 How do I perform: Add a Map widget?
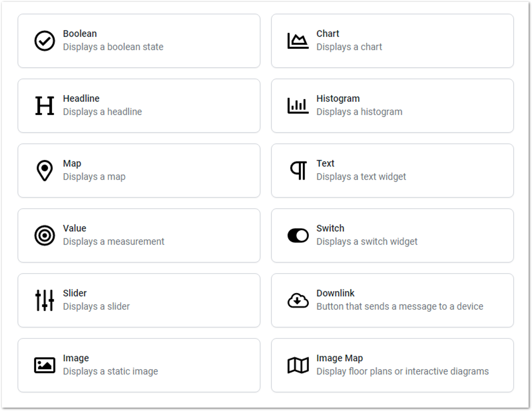coord(139,170)
